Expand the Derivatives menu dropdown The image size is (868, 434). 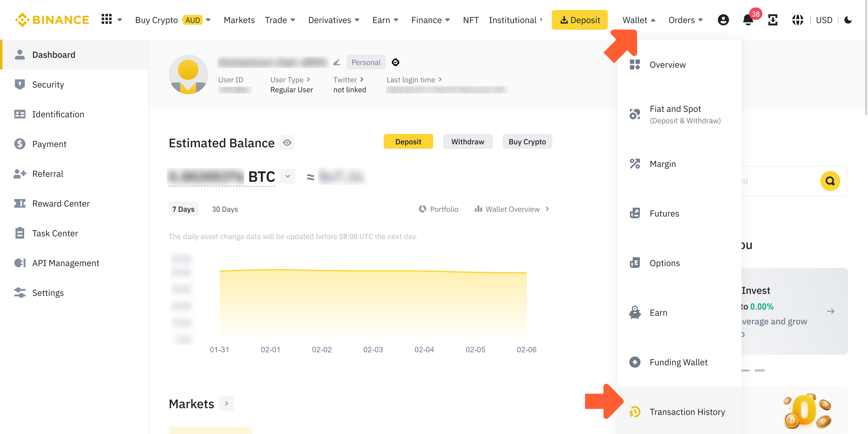[334, 20]
